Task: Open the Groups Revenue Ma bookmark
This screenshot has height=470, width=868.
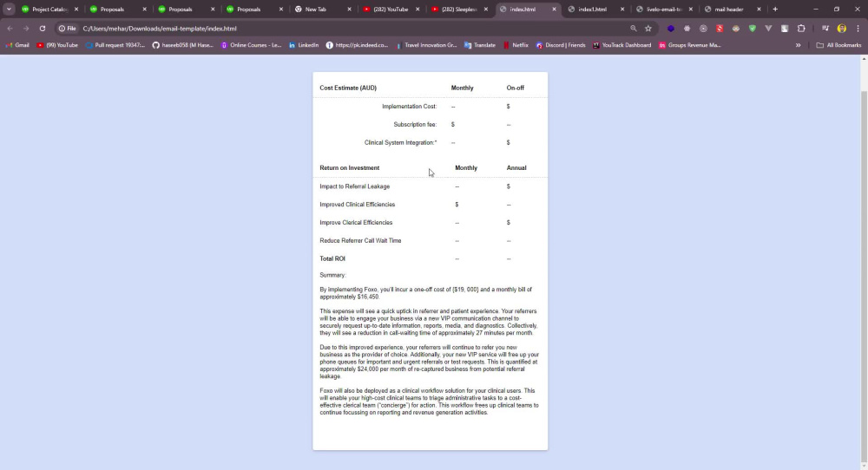Action: tap(690, 45)
